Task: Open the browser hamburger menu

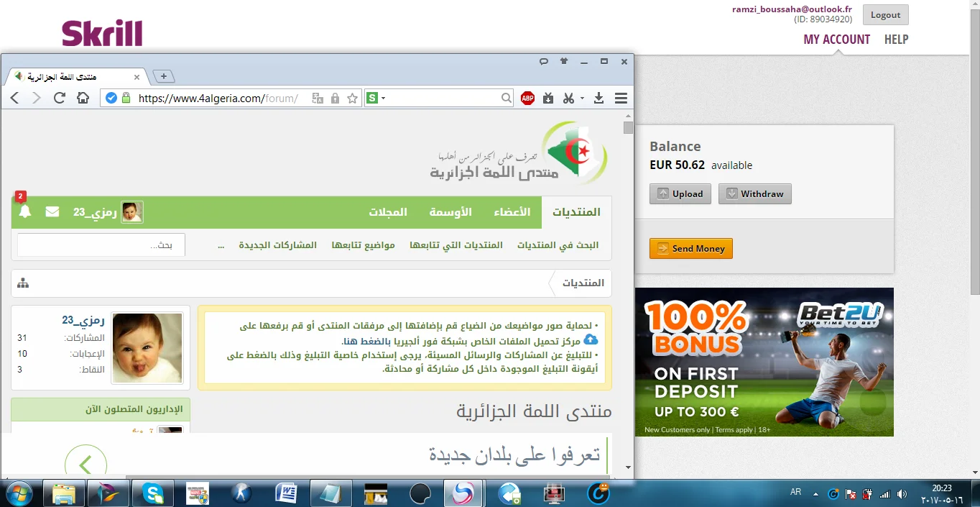Action: point(621,98)
